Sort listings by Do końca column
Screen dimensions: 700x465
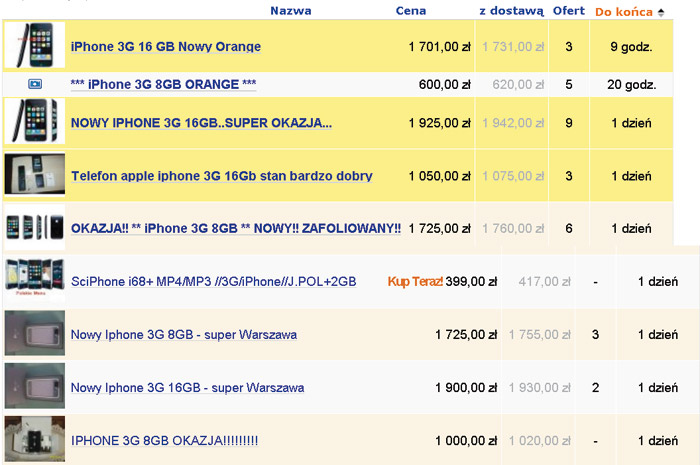(x=624, y=12)
